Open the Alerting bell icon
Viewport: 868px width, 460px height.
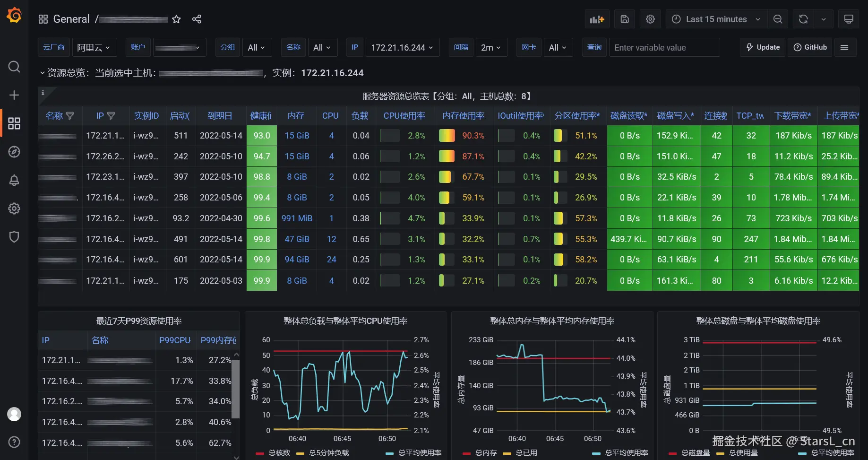click(14, 180)
